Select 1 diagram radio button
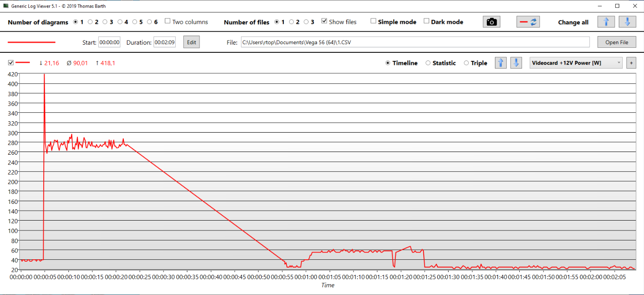 (x=76, y=22)
